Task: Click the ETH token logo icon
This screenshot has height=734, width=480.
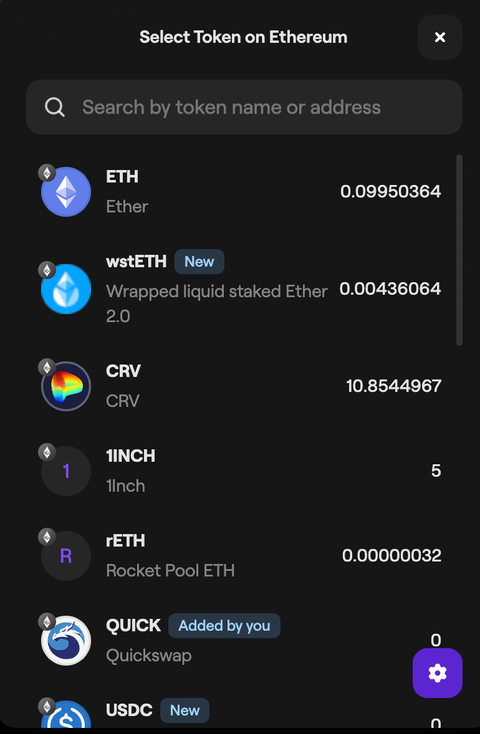Action: [x=66, y=192]
